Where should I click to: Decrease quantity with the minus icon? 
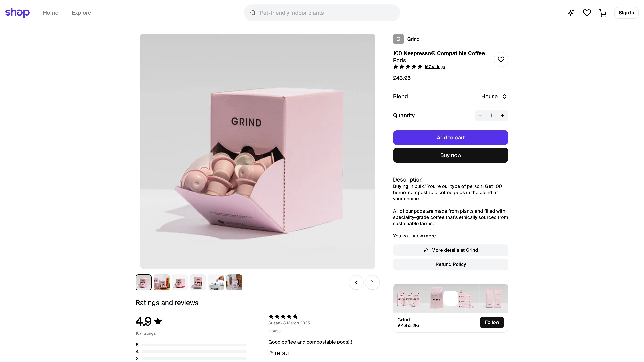tap(480, 115)
